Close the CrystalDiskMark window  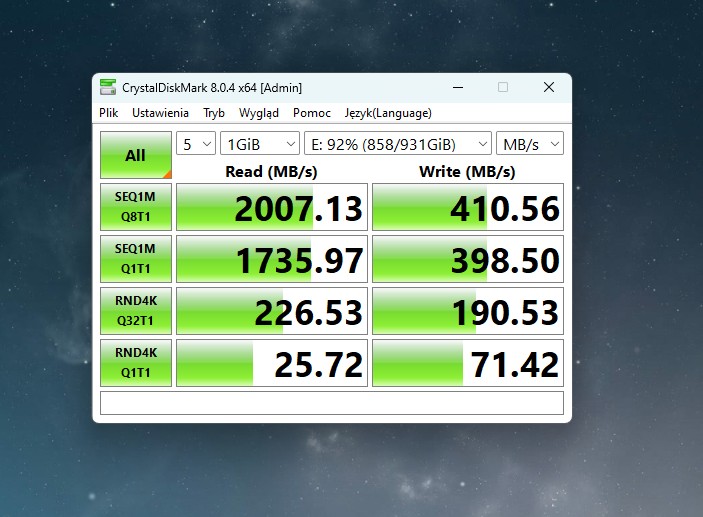coord(549,87)
